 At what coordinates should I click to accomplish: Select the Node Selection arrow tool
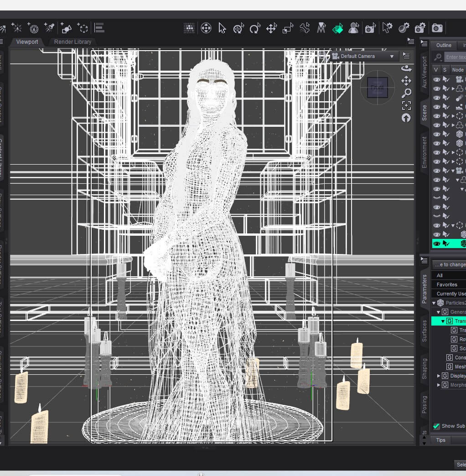point(222,28)
